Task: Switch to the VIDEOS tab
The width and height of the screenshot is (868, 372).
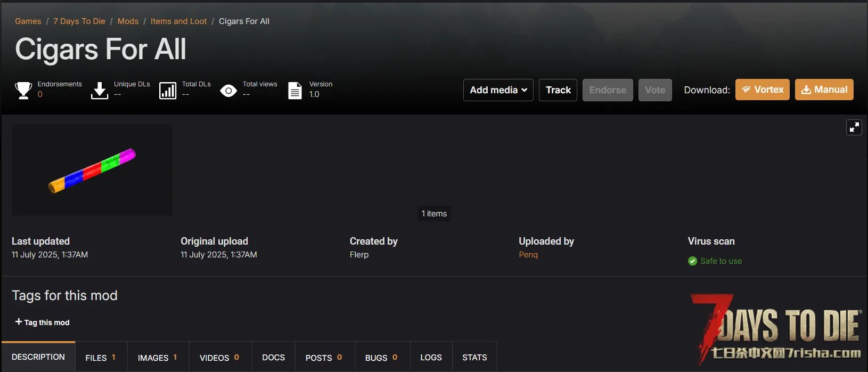Action: (220, 358)
